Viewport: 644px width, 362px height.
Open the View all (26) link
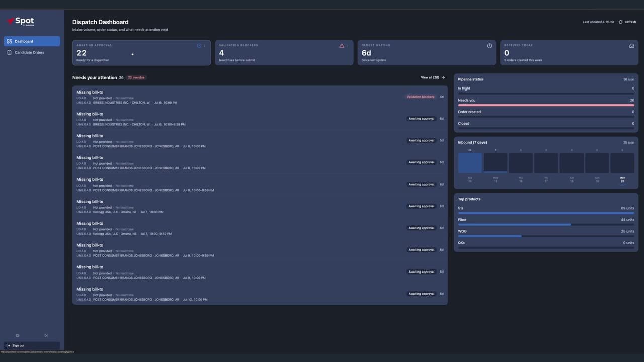(x=433, y=78)
